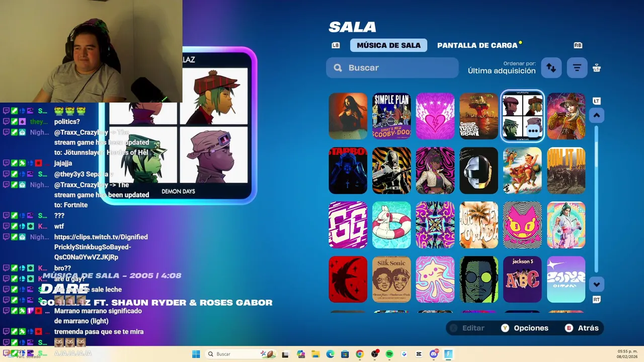Click the LT page-up indicator
The height and width of the screenshot is (362, 644).
coord(597,101)
